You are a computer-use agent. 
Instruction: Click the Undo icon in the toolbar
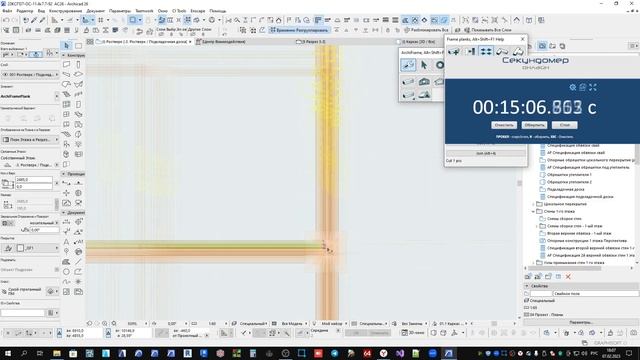6,20
